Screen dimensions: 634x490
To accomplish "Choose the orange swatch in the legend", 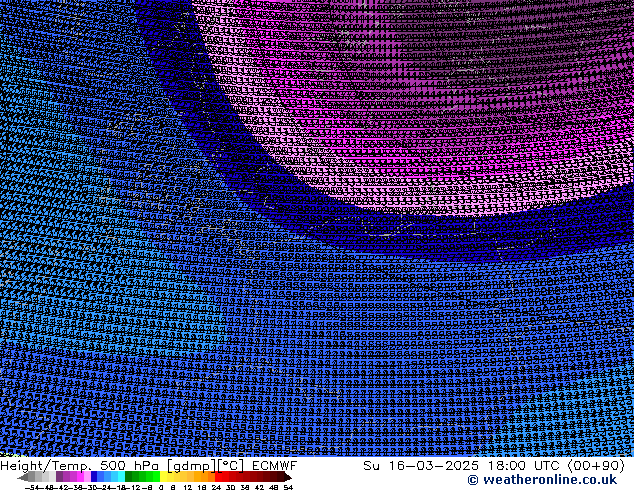I will pyautogui.click(x=198, y=477).
